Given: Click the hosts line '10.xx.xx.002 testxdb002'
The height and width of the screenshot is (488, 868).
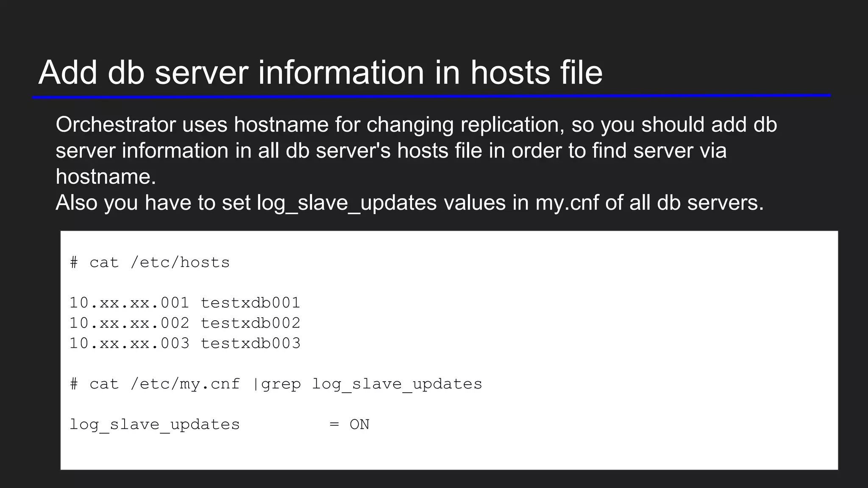Looking at the screenshot, I should click(185, 323).
